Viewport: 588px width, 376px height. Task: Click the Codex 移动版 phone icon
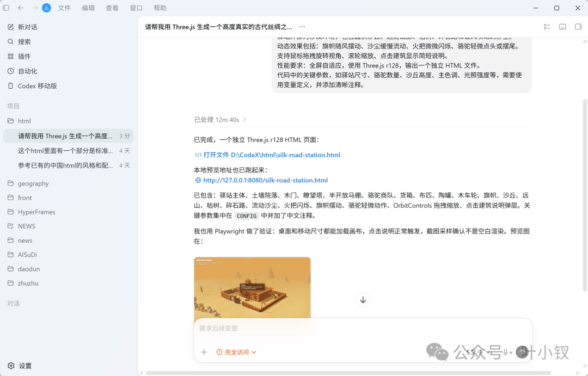[x=10, y=86]
